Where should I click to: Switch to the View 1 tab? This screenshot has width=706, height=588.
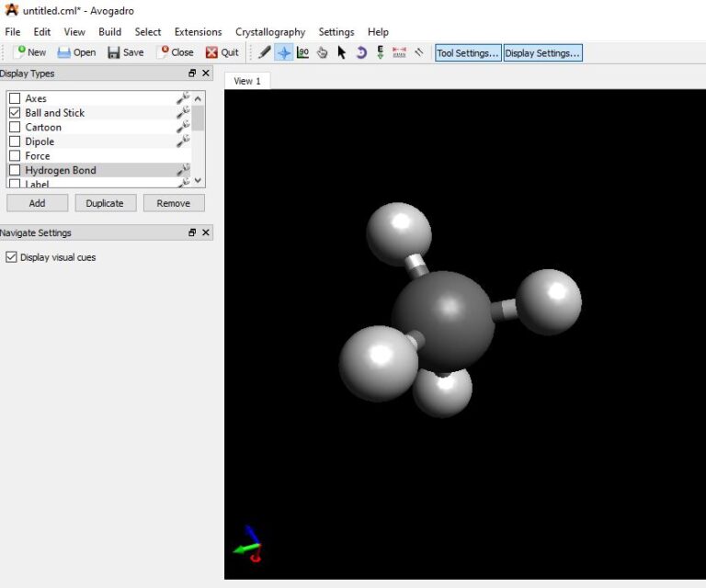pos(247,81)
